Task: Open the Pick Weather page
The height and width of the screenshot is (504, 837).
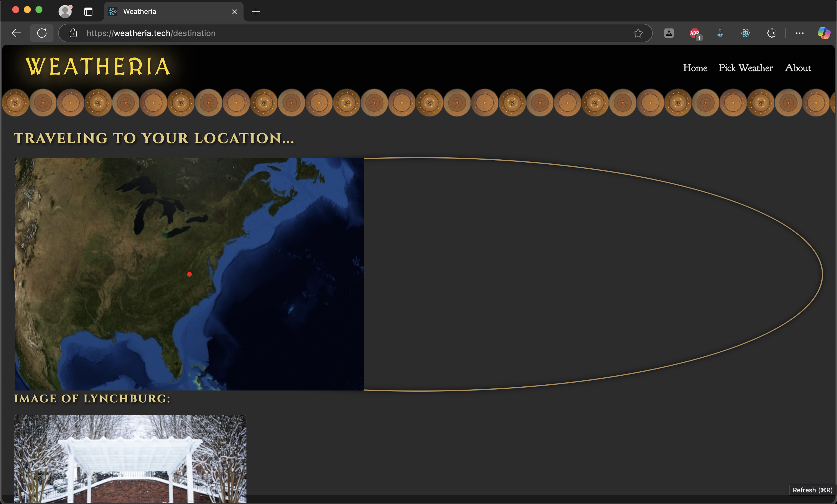Action: 746,68
